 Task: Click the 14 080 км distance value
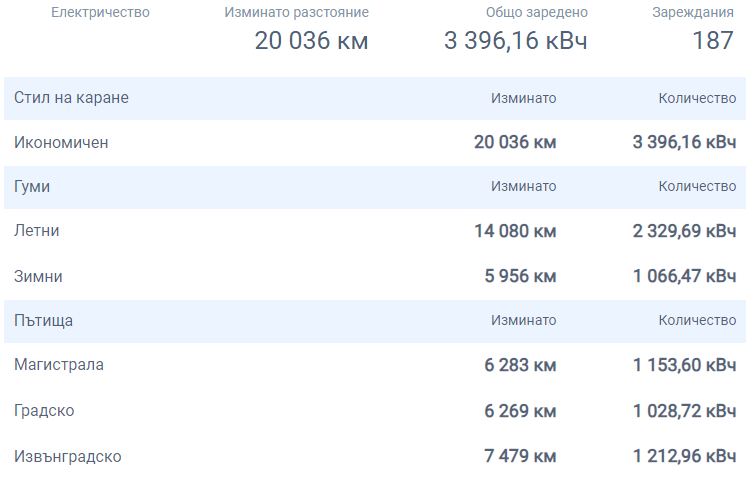click(x=515, y=231)
